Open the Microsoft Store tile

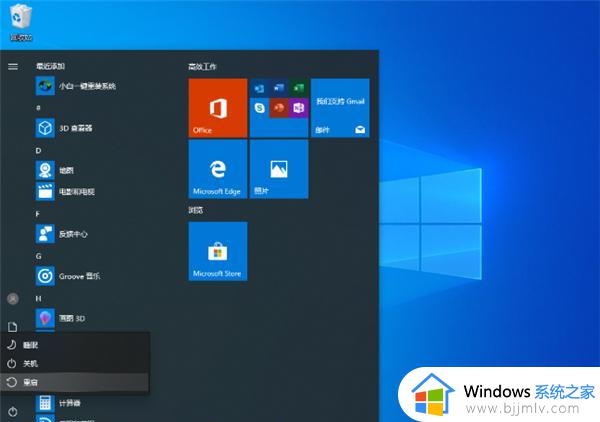pyautogui.click(x=218, y=251)
